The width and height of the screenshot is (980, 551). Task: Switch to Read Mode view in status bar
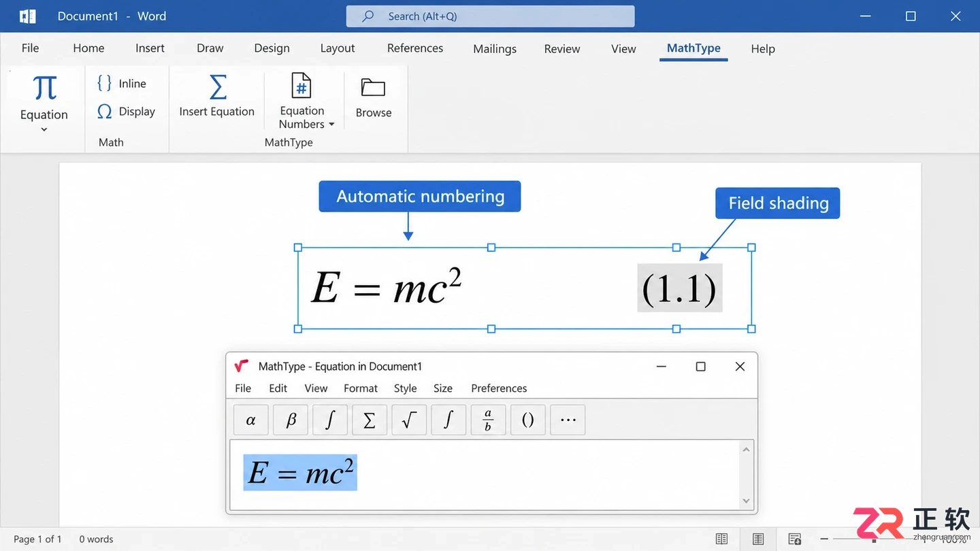coord(722,539)
